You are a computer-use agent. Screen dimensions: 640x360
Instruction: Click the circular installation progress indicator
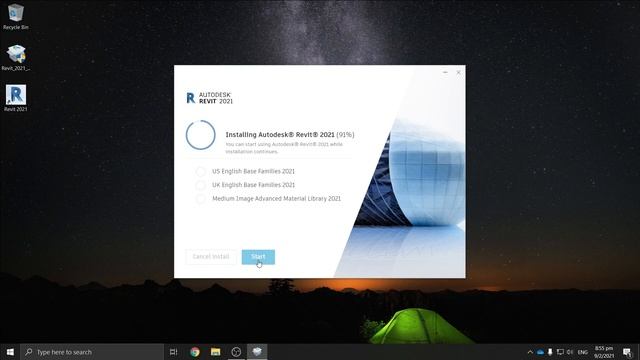[x=200, y=135]
